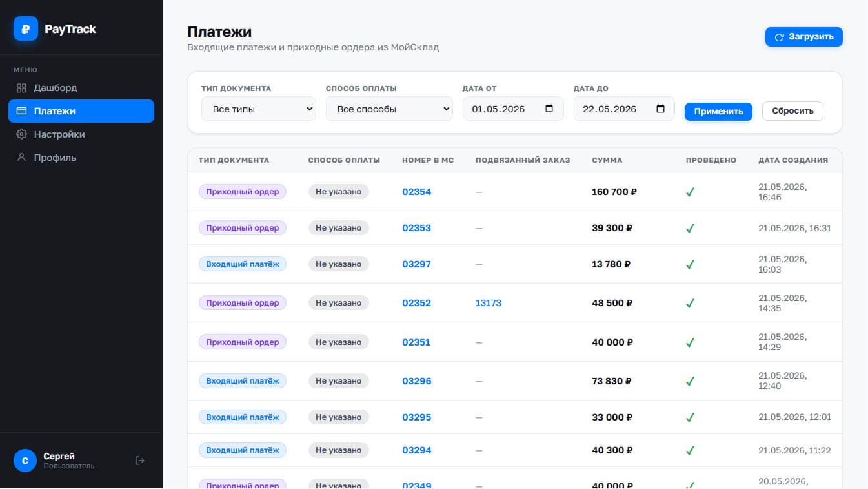
Task: Click the logout icon beside Сергей
Action: point(140,461)
